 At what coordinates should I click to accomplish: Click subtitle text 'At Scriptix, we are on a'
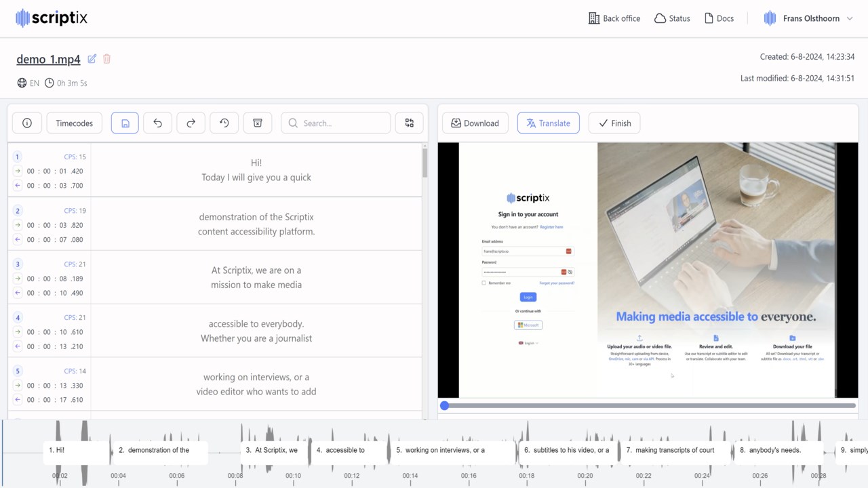(256, 270)
